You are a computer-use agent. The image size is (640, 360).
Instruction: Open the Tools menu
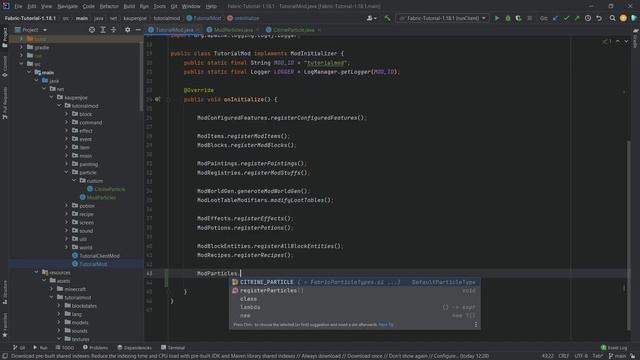160,7
